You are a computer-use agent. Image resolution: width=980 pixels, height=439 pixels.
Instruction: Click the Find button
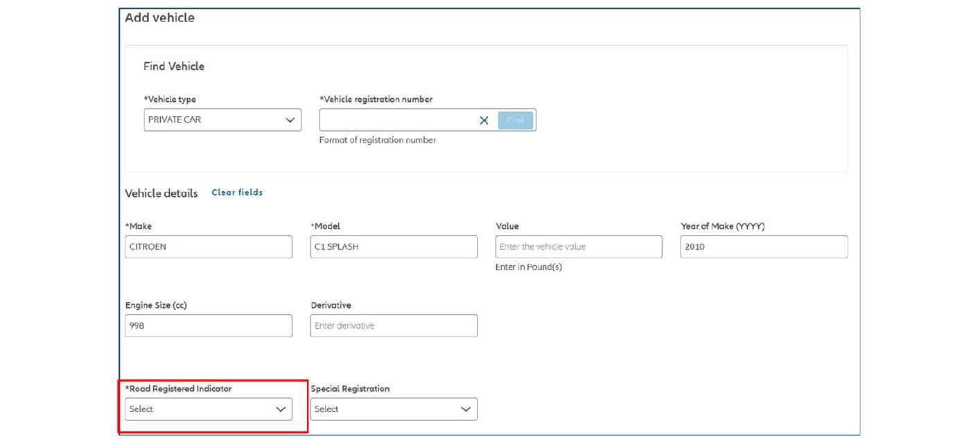(x=516, y=120)
